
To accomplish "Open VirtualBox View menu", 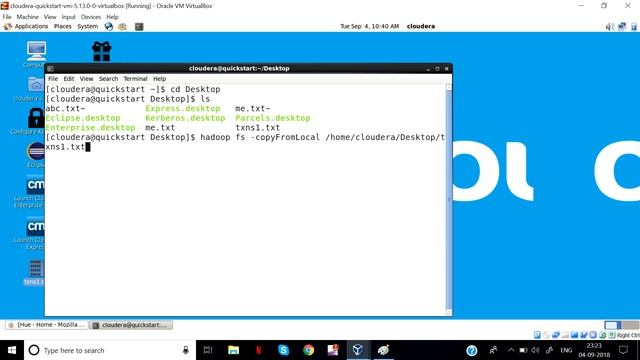I will coord(50,17).
